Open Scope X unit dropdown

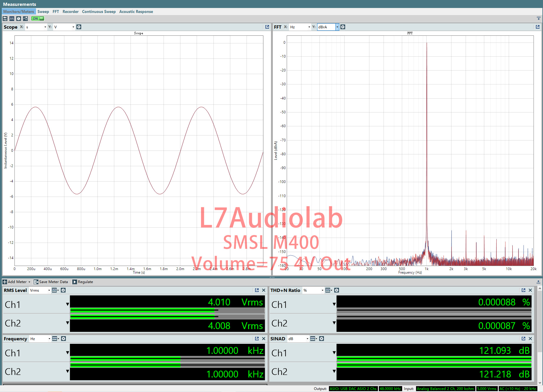point(36,27)
